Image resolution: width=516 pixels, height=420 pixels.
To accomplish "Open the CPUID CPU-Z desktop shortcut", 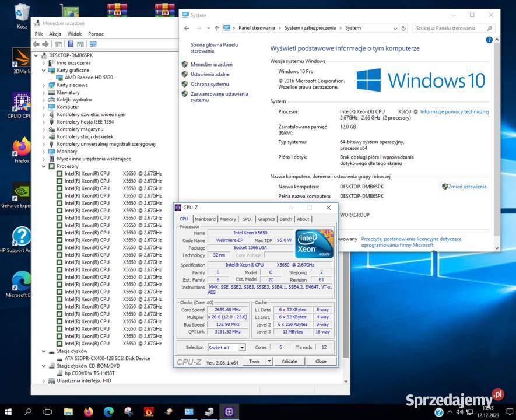I will (x=20, y=106).
